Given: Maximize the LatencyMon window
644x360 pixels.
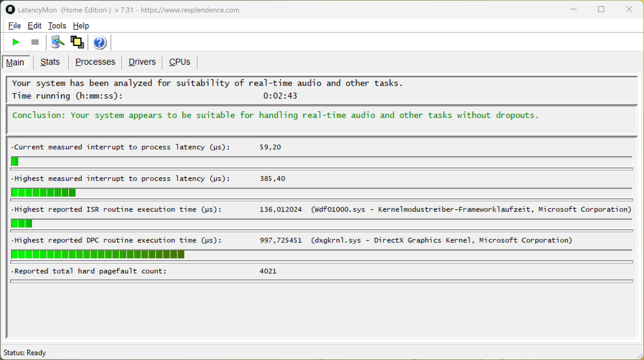Looking at the screenshot, I should pyautogui.click(x=601, y=9).
